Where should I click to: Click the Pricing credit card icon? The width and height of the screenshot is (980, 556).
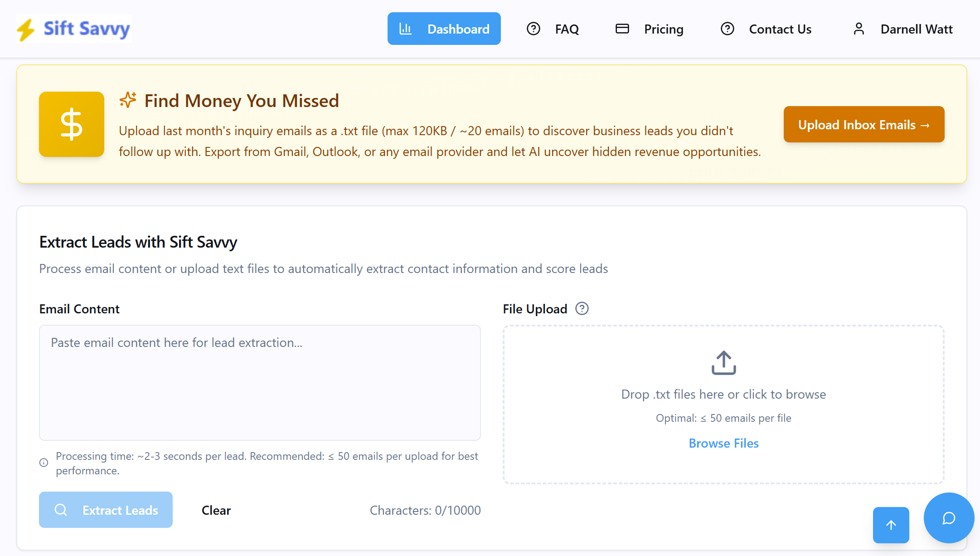pyautogui.click(x=622, y=29)
